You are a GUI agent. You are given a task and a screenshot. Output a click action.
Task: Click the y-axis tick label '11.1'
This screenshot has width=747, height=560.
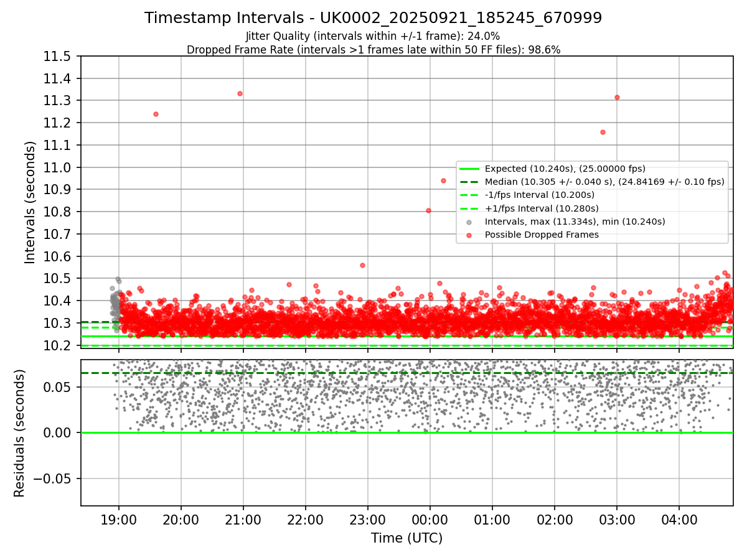point(59,145)
